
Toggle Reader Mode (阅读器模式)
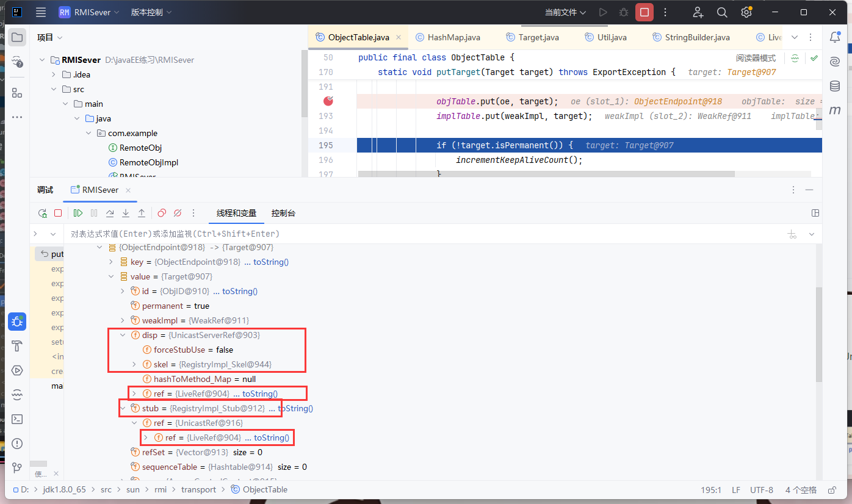(756, 58)
